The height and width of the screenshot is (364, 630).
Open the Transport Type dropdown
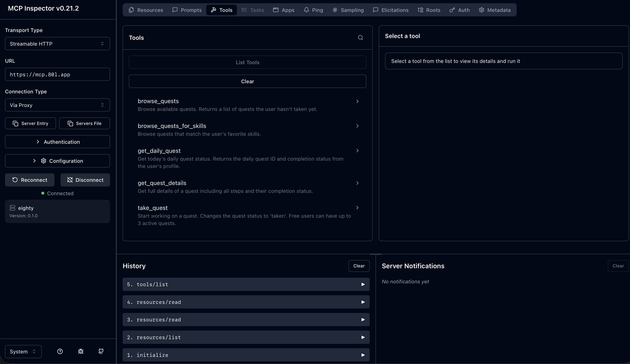tap(57, 43)
